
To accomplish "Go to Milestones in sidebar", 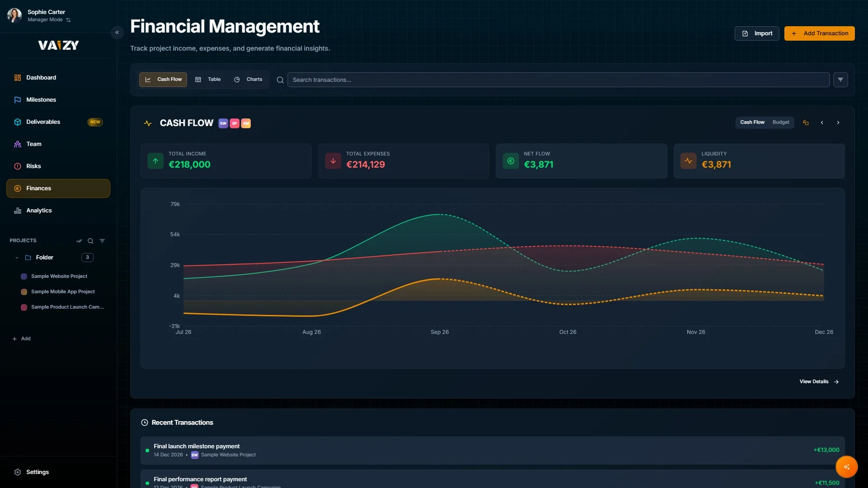I will tap(58, 100).
